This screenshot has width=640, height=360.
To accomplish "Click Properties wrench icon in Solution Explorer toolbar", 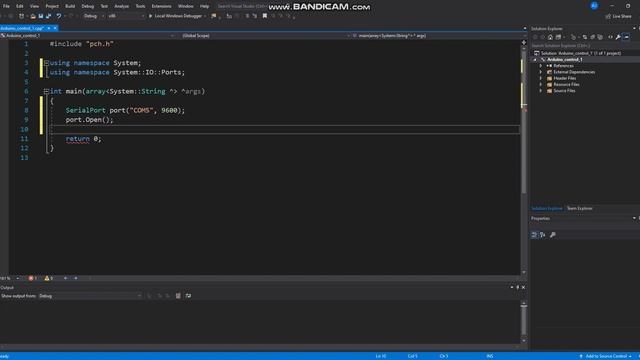I will click(618, 37).
